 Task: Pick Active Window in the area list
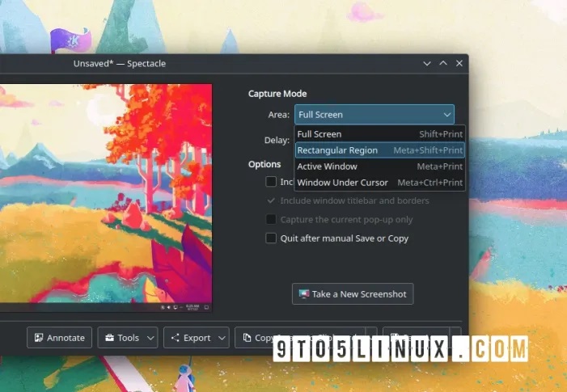point(379,166)
